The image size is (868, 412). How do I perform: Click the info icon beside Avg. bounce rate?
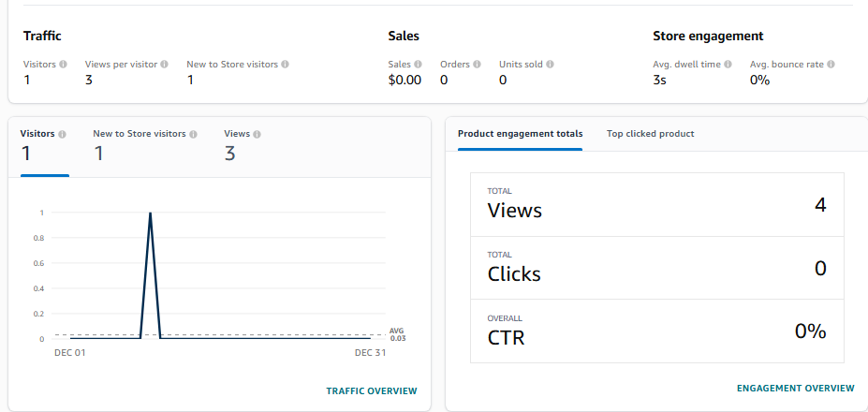(831, 65)
